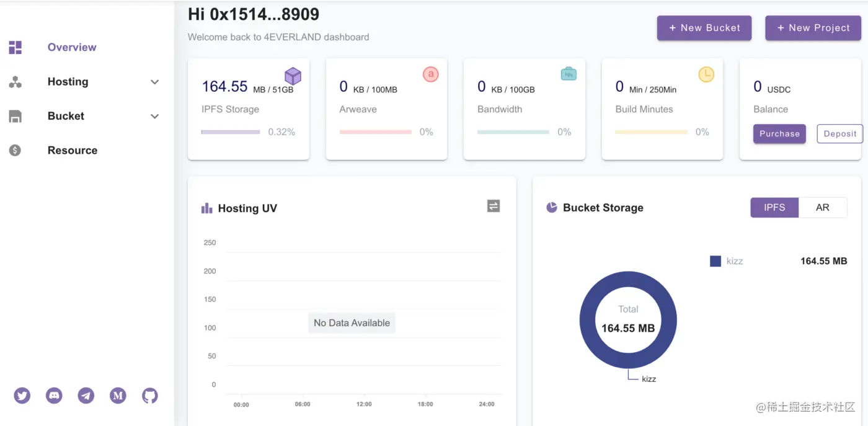Open the Hosting sidebar section
This screenshot has width=868, height=426.
[x=68, y=82]
